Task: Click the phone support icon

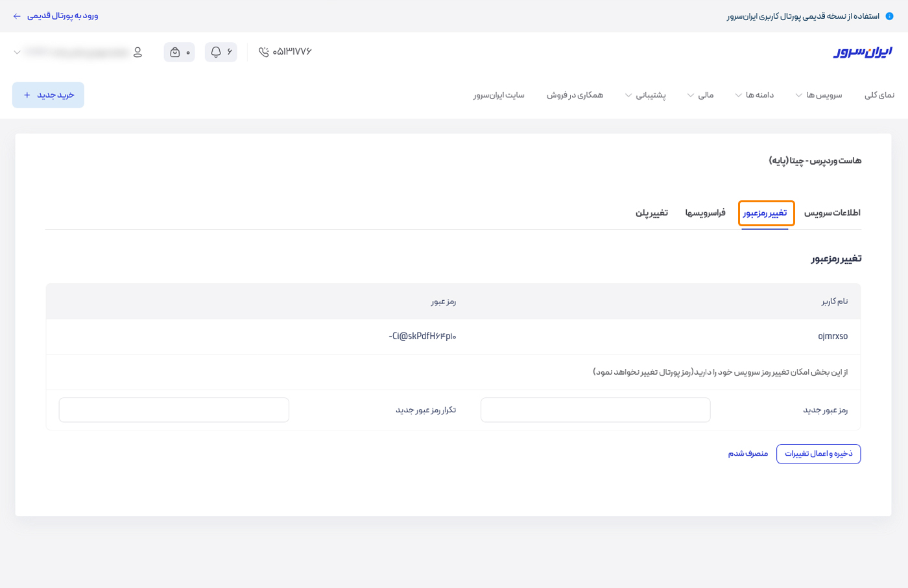Action: click(263, 52)
